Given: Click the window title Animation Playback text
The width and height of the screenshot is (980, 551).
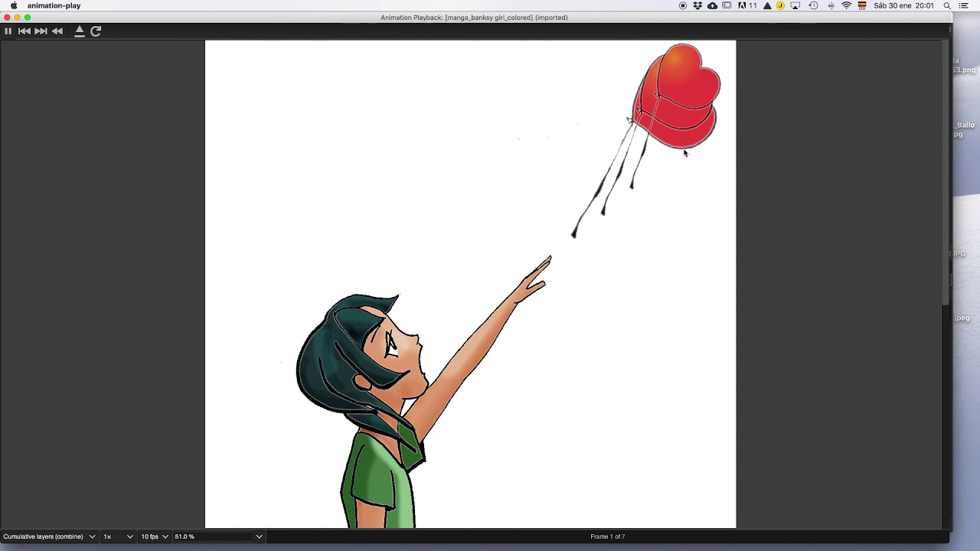Looking at the screenshot, I should (474, 18).
